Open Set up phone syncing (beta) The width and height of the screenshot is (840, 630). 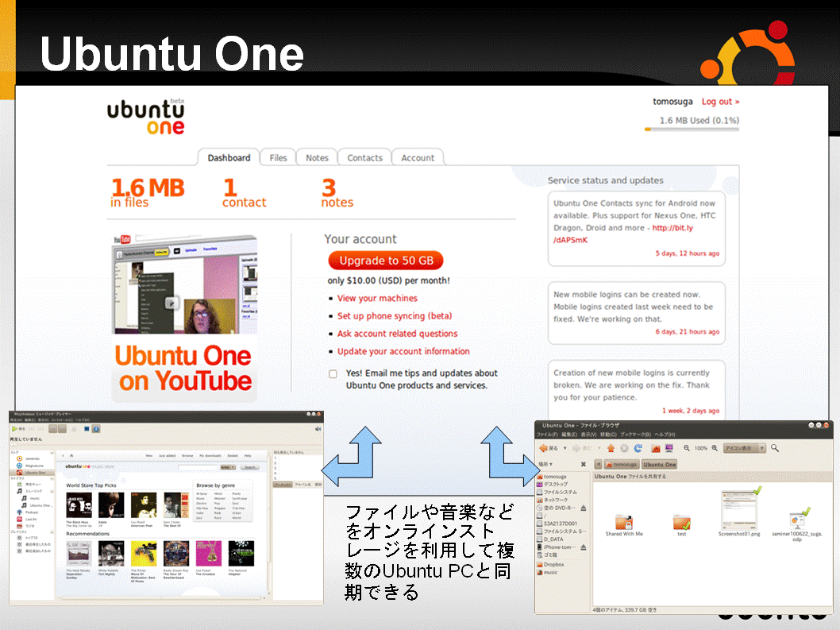point(395,316)
